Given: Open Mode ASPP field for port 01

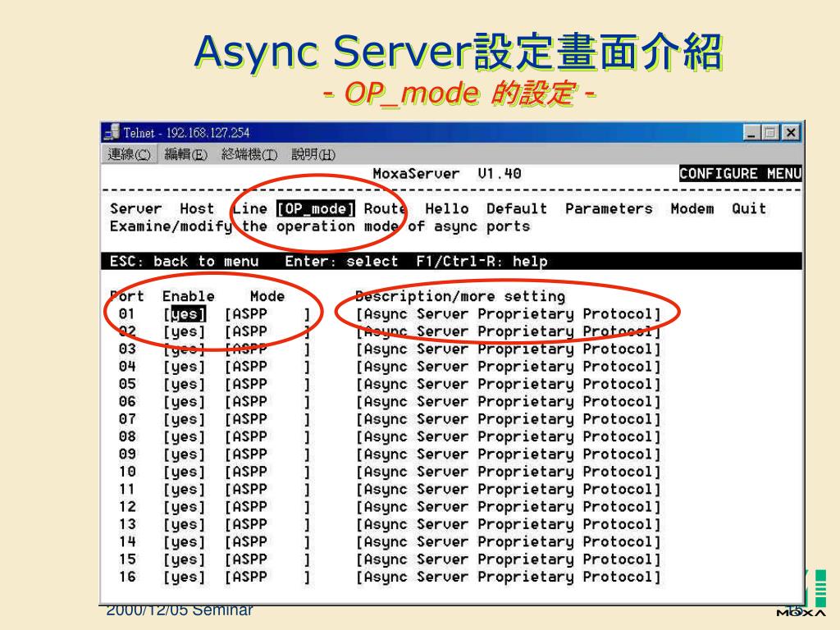Looking at the screenshot, I should 267,314.
